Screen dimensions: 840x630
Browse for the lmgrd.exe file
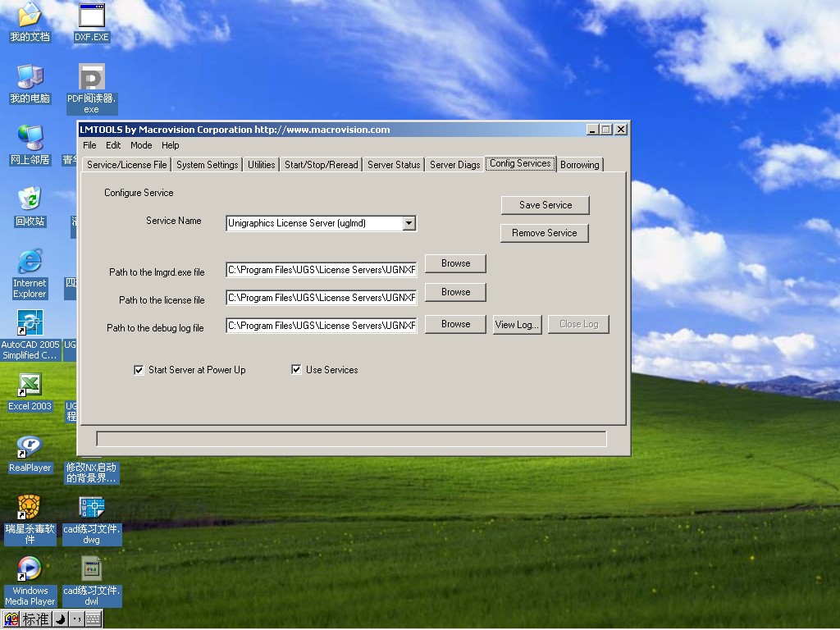[x=455, y=263]
